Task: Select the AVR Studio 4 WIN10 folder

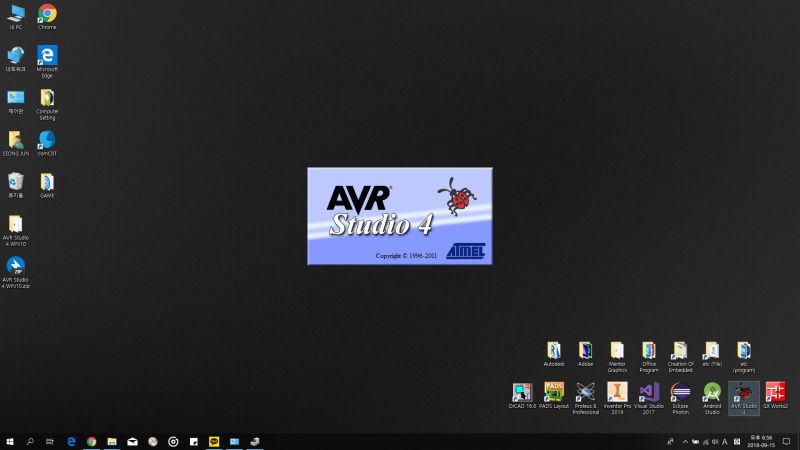Action: coord(15,230)
